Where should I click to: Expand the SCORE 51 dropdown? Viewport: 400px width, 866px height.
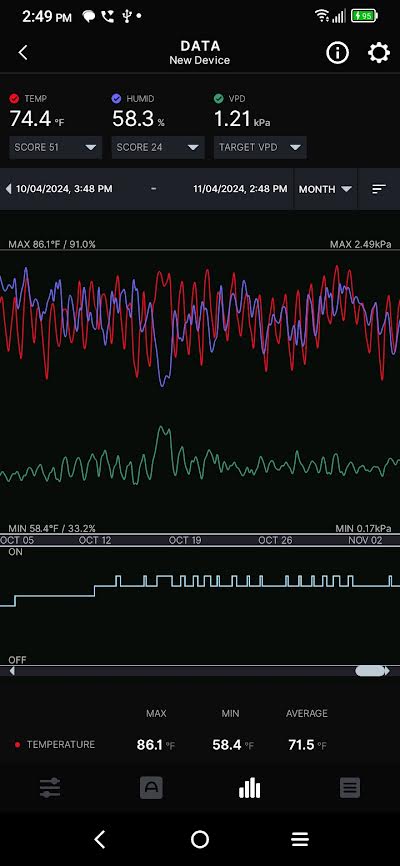click(x=55, y=147)
